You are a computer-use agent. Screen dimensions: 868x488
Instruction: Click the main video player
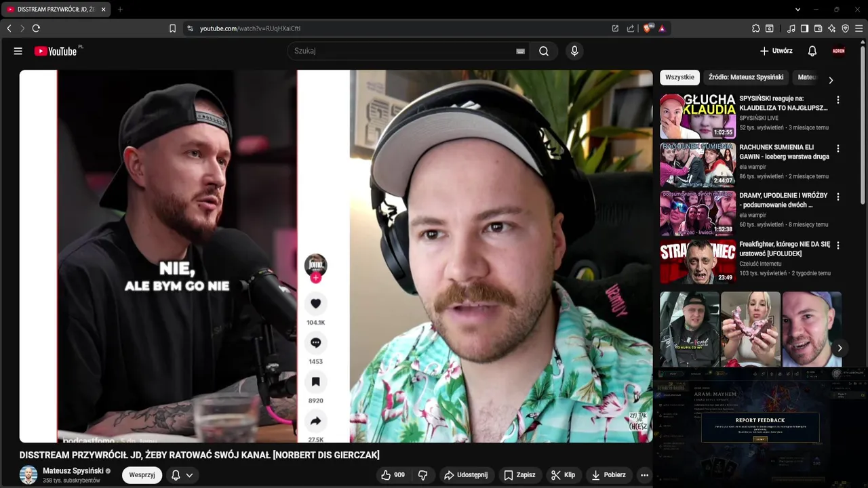(x=336, y=256)
